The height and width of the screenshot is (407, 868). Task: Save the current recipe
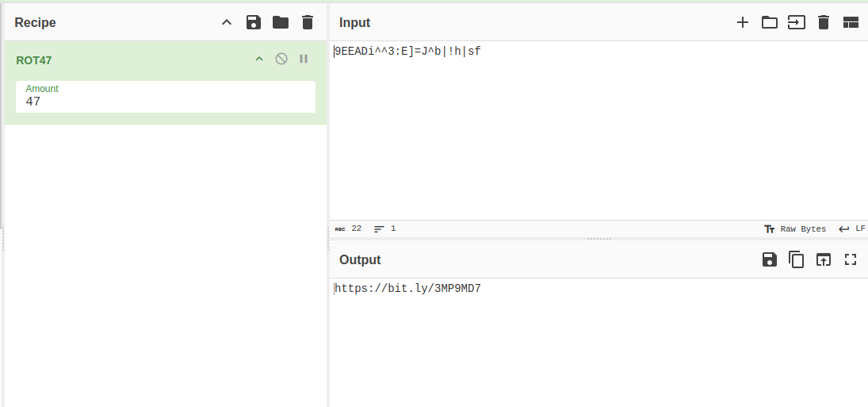(x=254, y=22)
